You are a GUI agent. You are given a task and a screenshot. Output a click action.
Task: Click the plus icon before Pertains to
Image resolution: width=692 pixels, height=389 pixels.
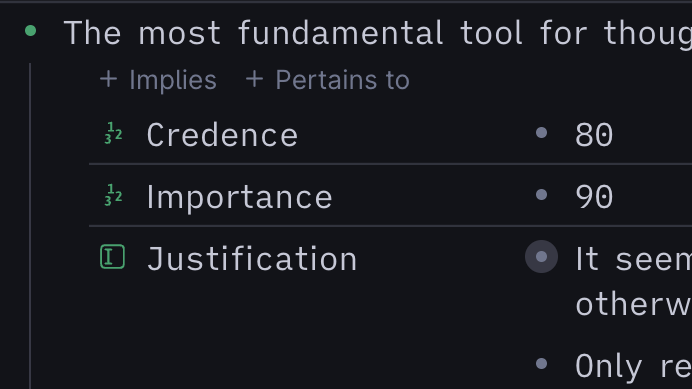click(x=255, y=79)
